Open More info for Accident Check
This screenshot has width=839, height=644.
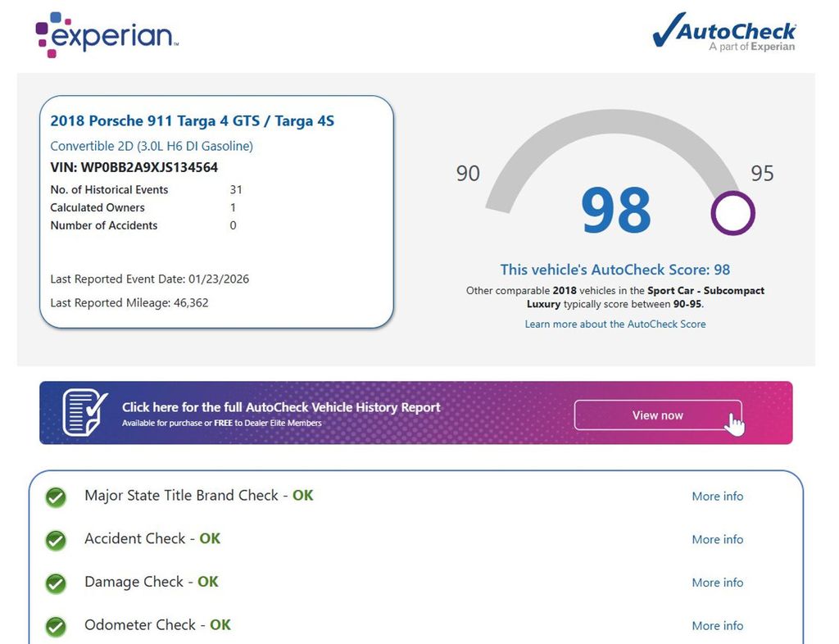coord(717,539)
